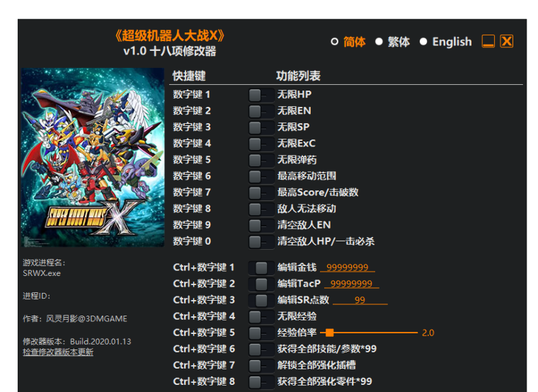The height and width of the screenshot is (392, 538).
Task: Open 检查修改器版本更新 link
Action: point(58,352)
